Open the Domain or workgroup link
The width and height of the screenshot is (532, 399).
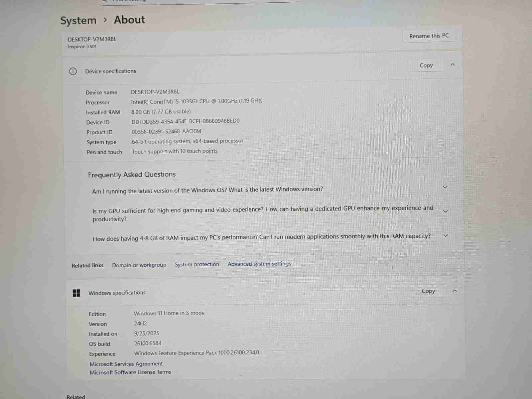click(139, 265)
